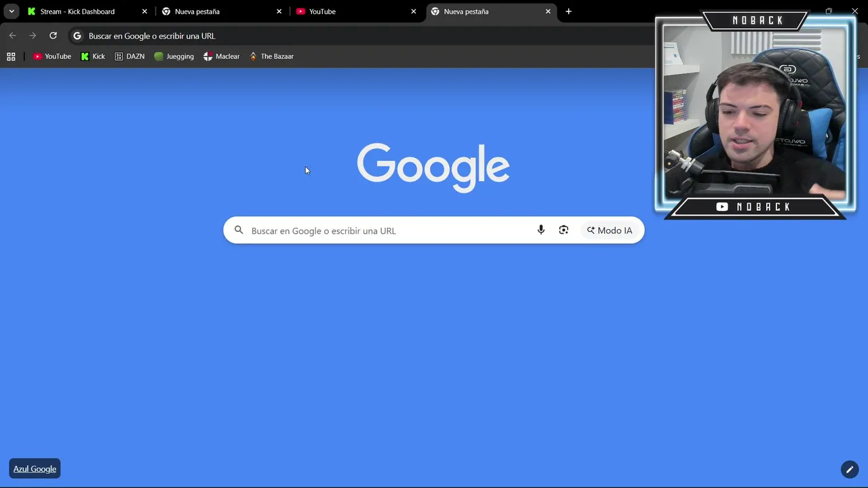Close the active Nueva pestaña tab
Image resolution: width=868 pixels, height=488 pixels.
click(548, 12)
